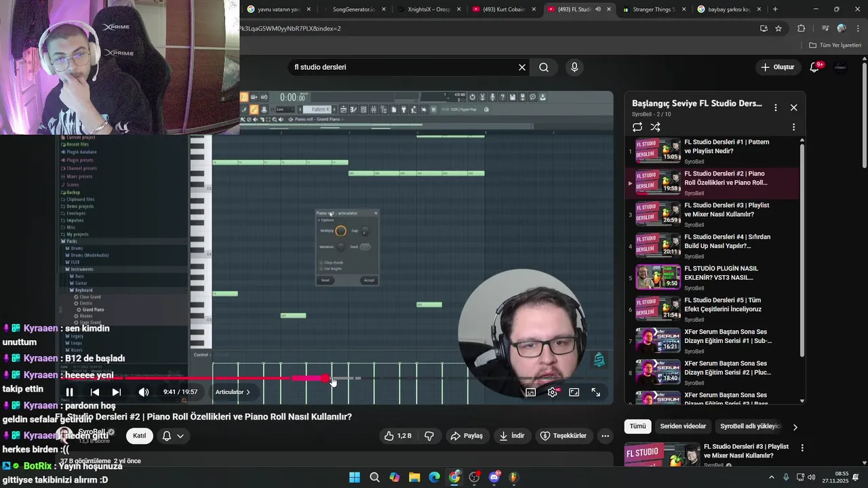Select the SyroBell adlı yükleyici chip

(751, 426)
